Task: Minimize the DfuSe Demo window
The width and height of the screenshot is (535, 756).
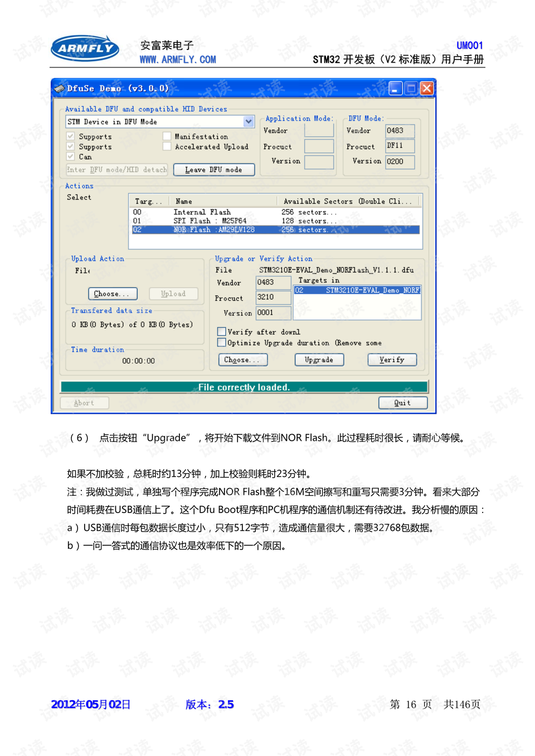Action: (395, 88)
